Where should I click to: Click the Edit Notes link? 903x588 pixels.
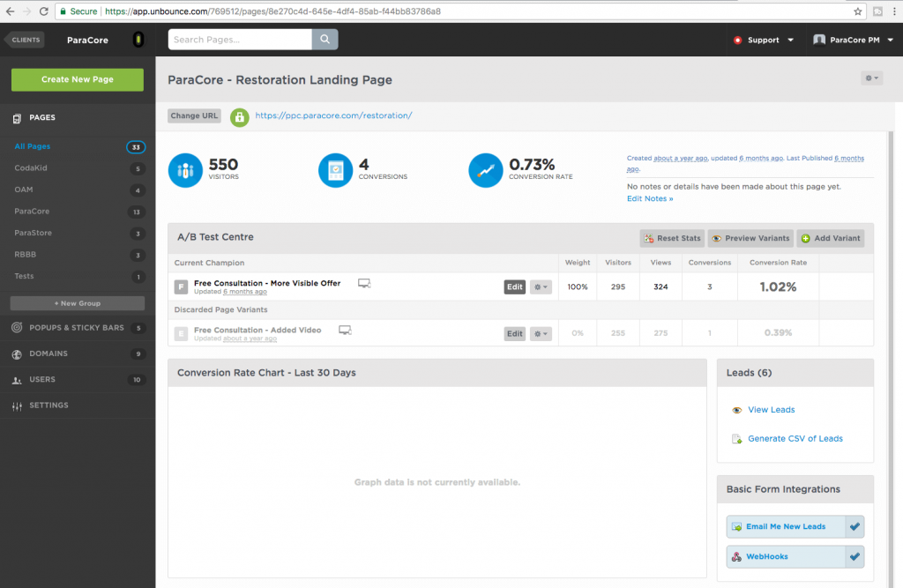coord(650,198)
